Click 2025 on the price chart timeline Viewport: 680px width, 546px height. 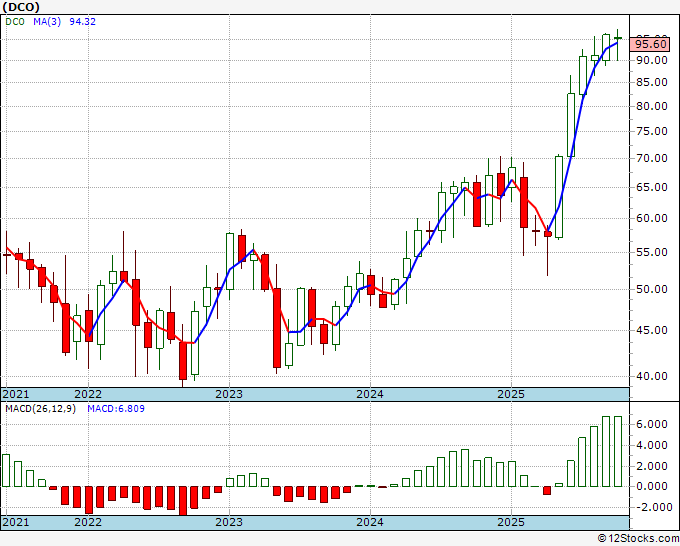[511, 394]
